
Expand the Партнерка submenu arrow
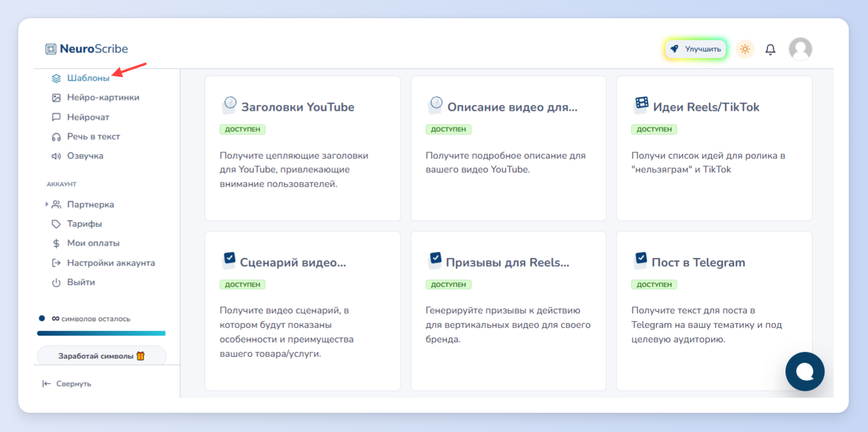[46, 205]
